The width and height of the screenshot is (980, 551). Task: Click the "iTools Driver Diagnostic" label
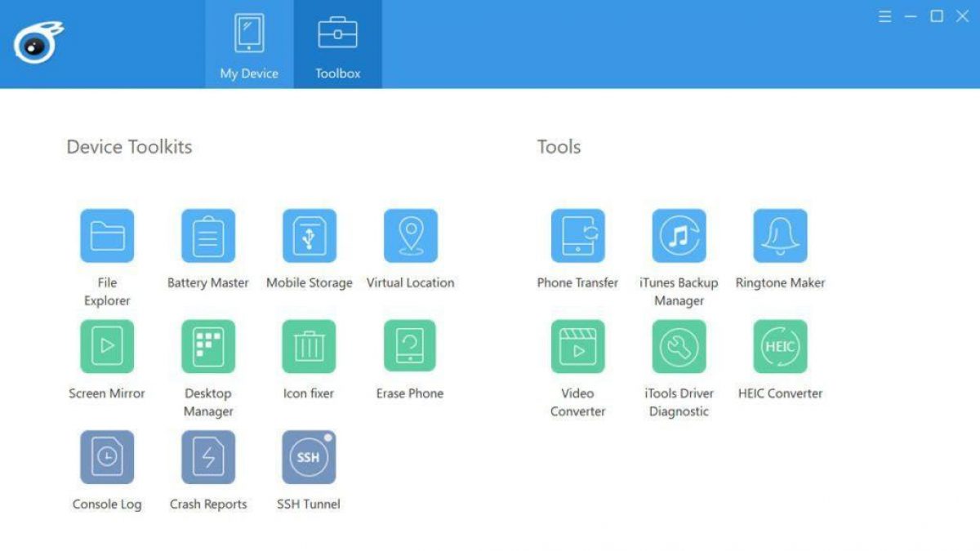pyautogui.click(x=679, y=402)
